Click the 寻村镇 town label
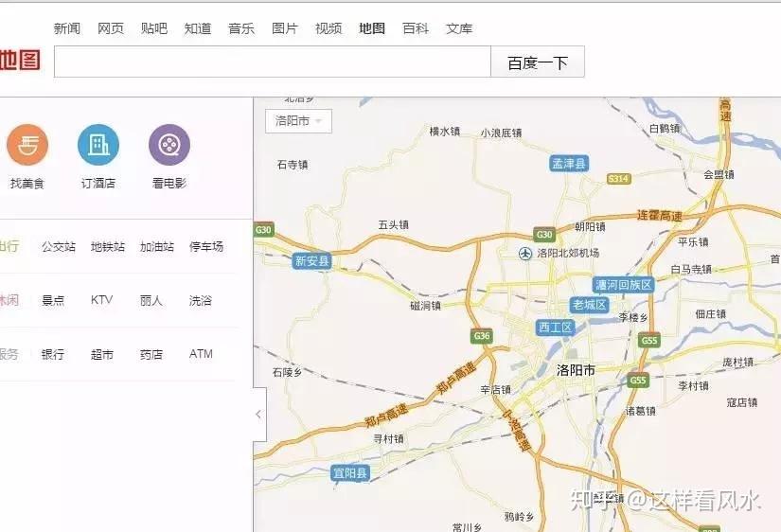The image size is (781, 532). pyautogui.click(x=388, y=439)
